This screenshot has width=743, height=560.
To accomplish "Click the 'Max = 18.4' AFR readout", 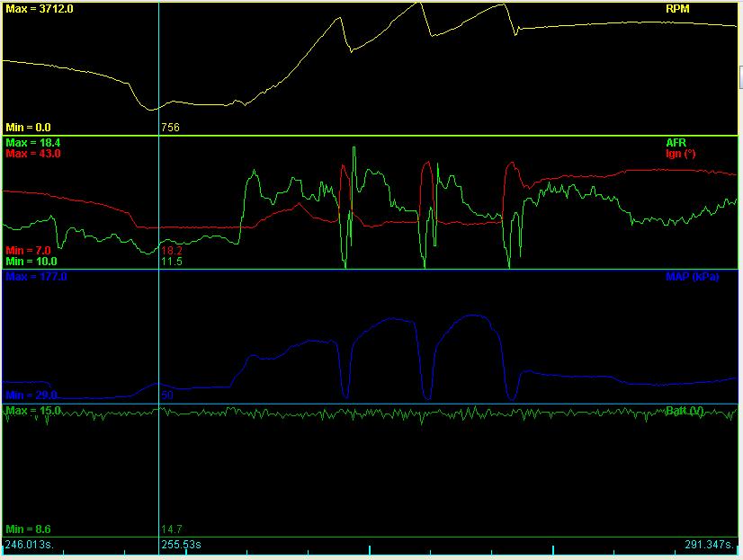I will tap(32, 143).
